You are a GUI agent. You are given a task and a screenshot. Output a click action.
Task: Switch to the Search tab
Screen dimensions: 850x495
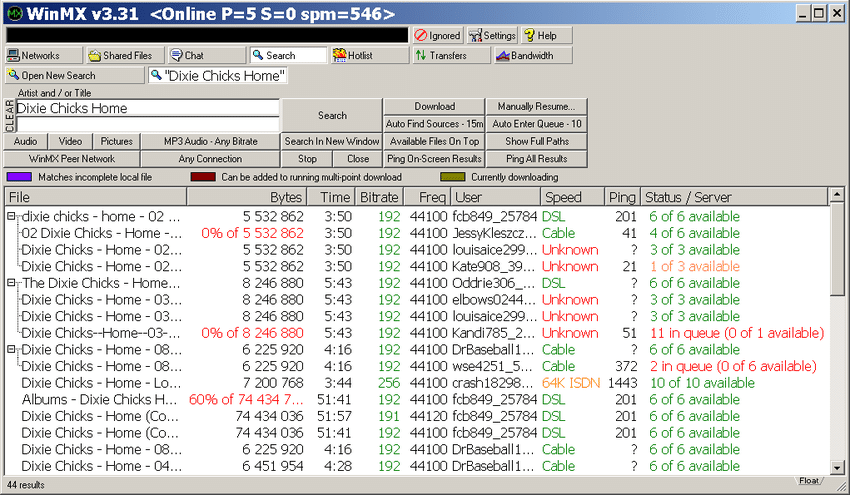(x=288, y=55)
